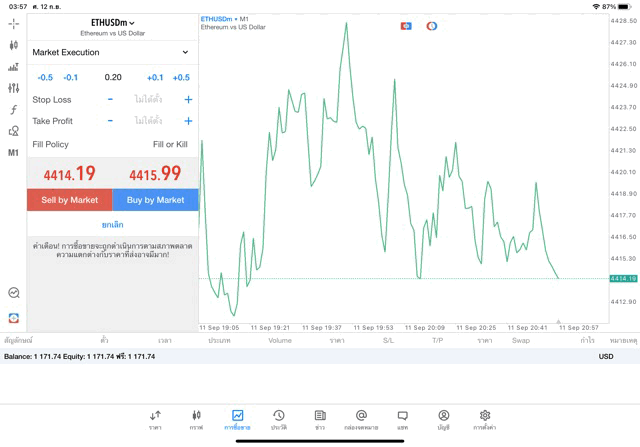This screenshot has width=640, height=447.
Task: Click the 4414.19 price marker on axis
Action: 622,279
